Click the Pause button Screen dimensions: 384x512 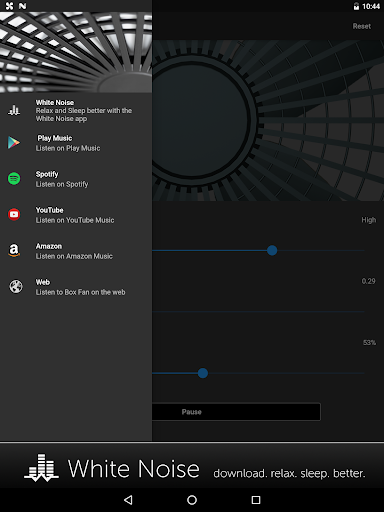coord(236,412)
